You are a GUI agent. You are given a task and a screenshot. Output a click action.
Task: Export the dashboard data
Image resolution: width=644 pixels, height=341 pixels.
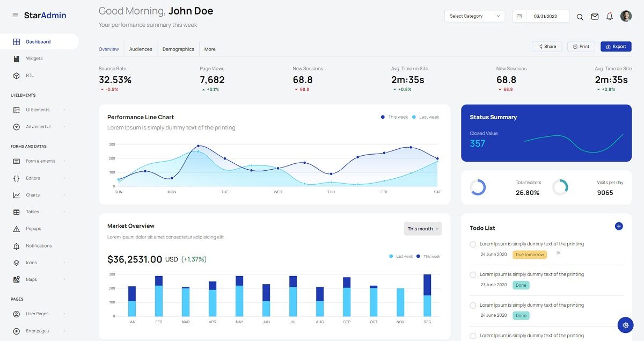616,46
